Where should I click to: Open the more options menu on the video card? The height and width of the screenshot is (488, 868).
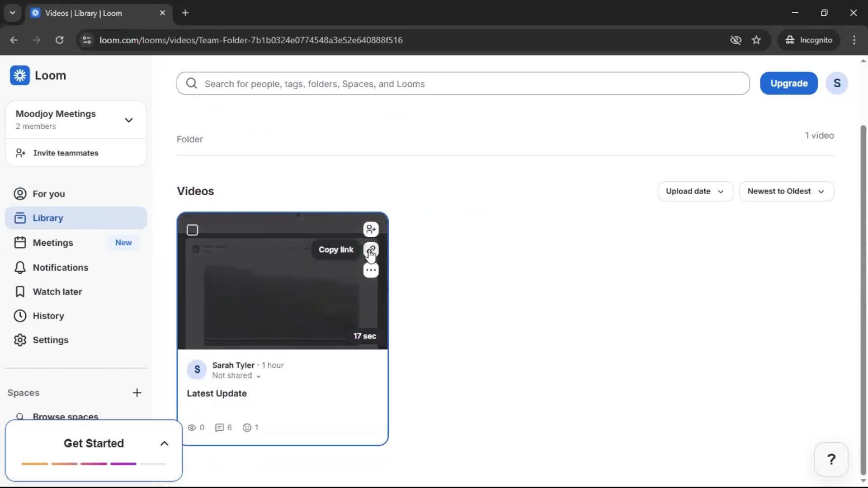(x=371, y=270)
